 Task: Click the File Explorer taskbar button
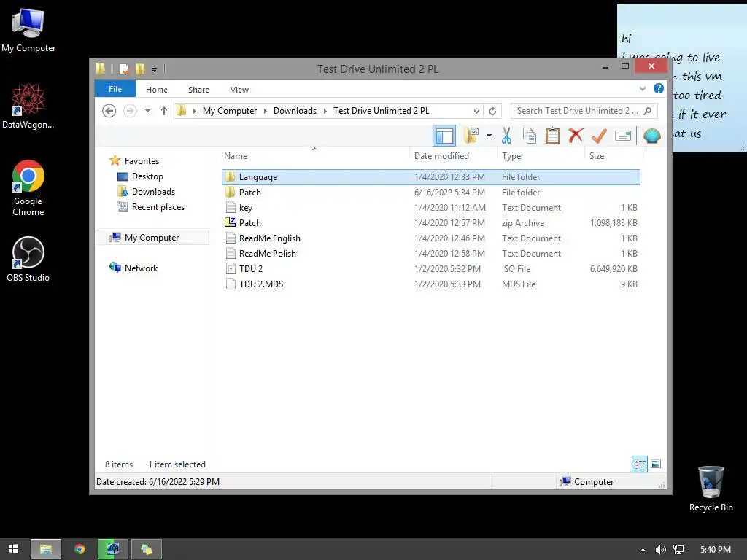tap(46, 549)
